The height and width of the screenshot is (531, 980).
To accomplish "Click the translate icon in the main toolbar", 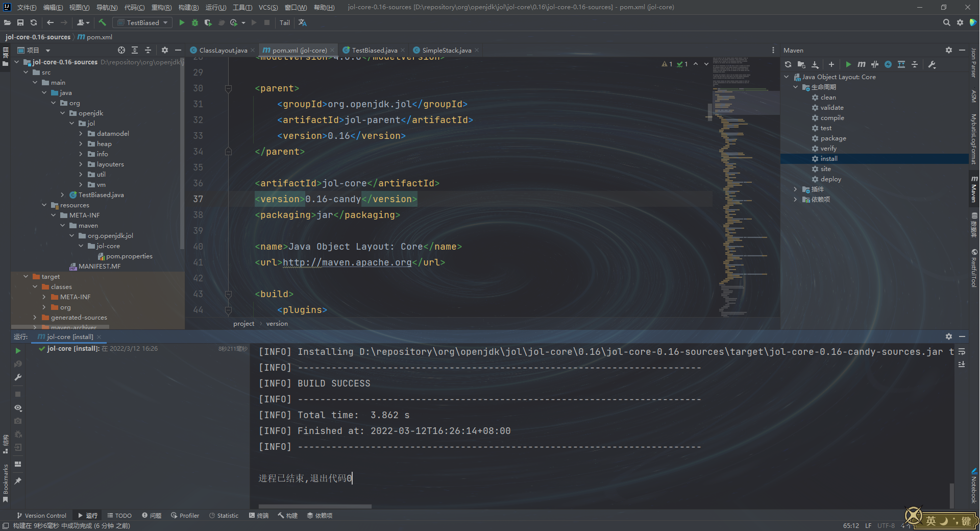I will 303,22.
